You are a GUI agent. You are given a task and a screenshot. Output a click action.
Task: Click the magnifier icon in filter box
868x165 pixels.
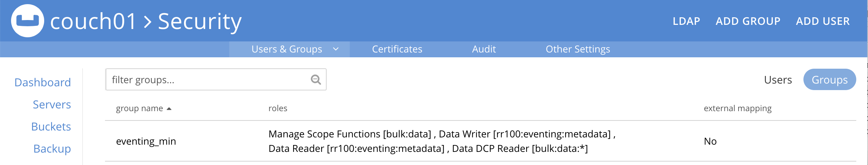click(x=316, y=80)
